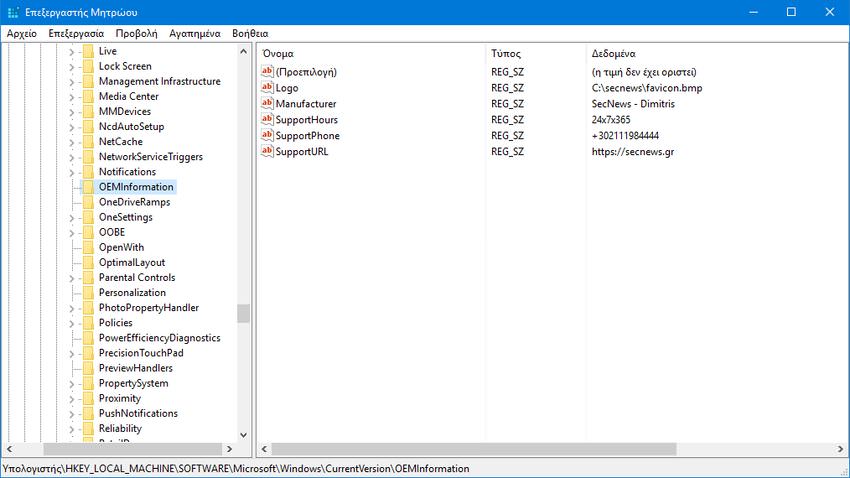Click the values pane scroll right arrow
The width and height of the screenshot is (850, 478).
click(840, 449)
